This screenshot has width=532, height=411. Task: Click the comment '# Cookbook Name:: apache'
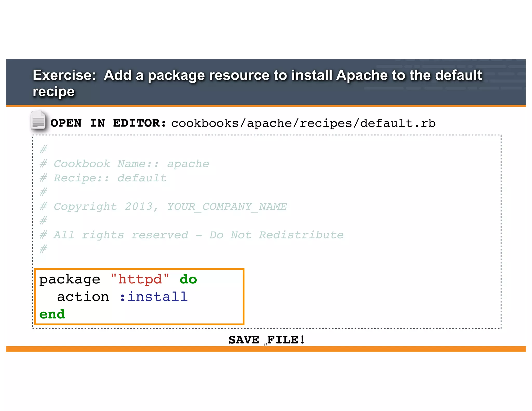pos(124,164)
